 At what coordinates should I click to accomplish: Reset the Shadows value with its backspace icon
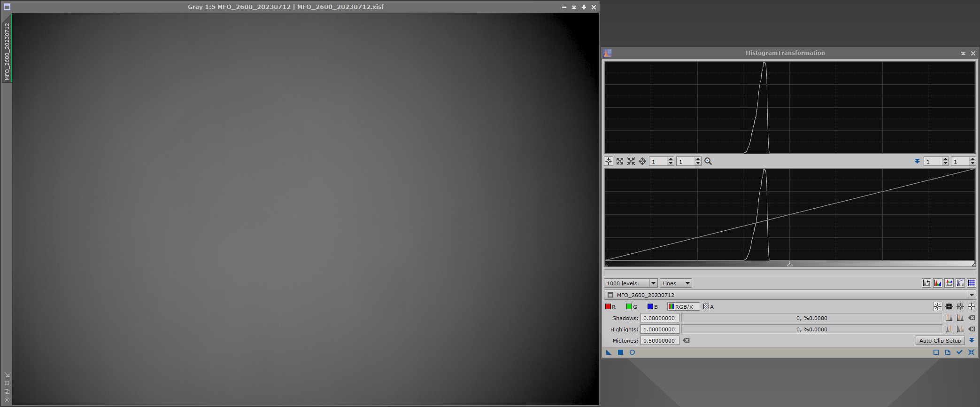(x=972, y=318)
